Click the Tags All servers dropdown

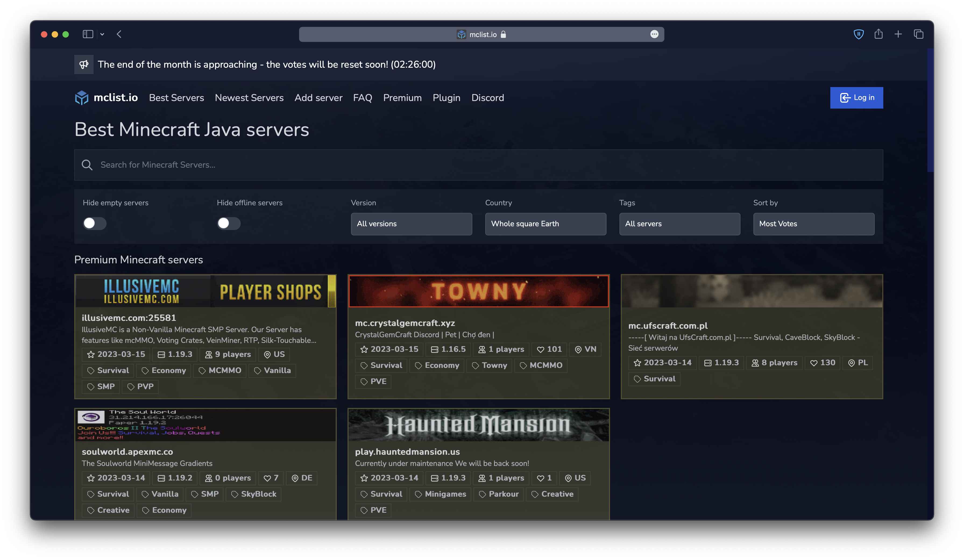click(680, 223)
